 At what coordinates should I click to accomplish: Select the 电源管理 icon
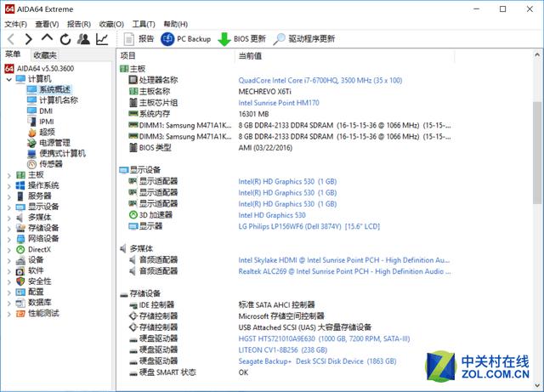[32, 143]
